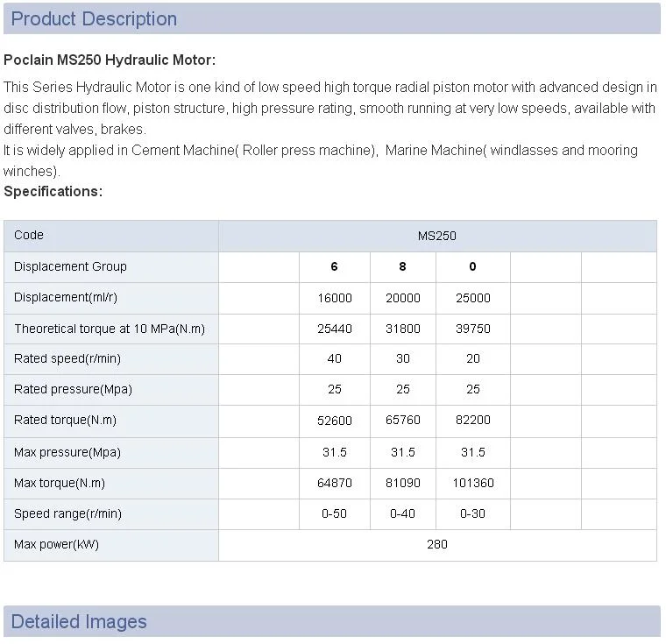This screenshot has width=666, height=644.
Task: Select the 25000 displacement cell
Action: coord(473,298)
